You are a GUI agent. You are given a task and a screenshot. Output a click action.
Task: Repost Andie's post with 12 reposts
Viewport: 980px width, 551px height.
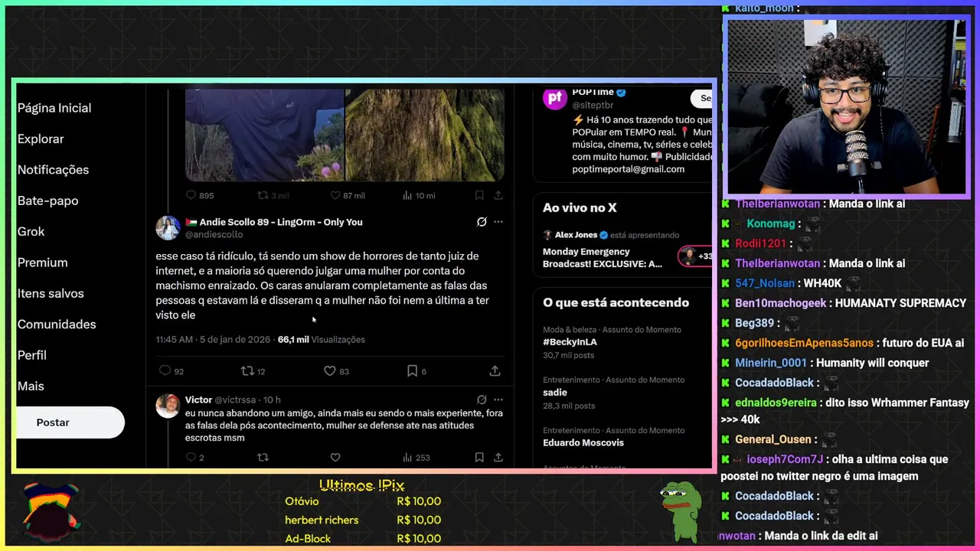tap(247, 370)
